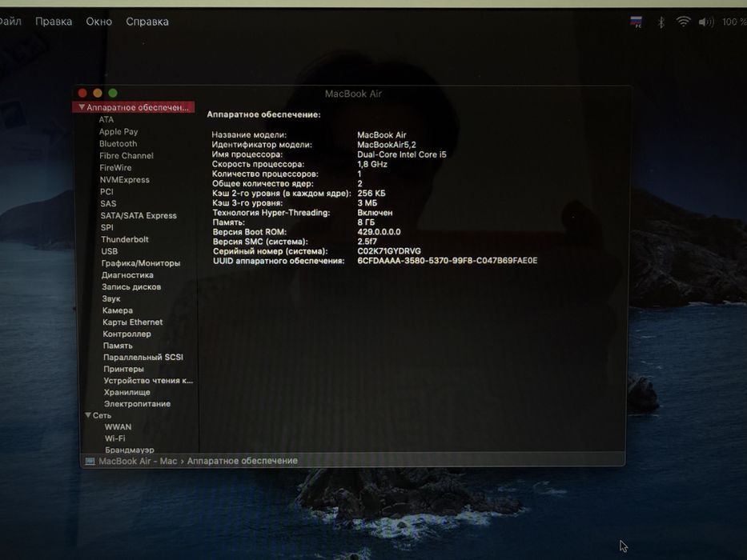Select Wi-Fi under Сеть in sidebar

(x=114, y=438)
